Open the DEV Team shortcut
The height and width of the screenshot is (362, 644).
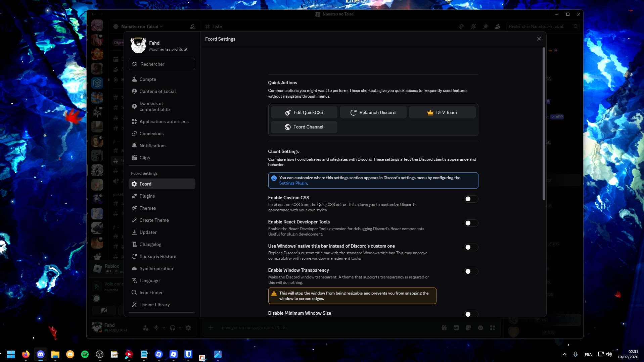pos(442,112)
